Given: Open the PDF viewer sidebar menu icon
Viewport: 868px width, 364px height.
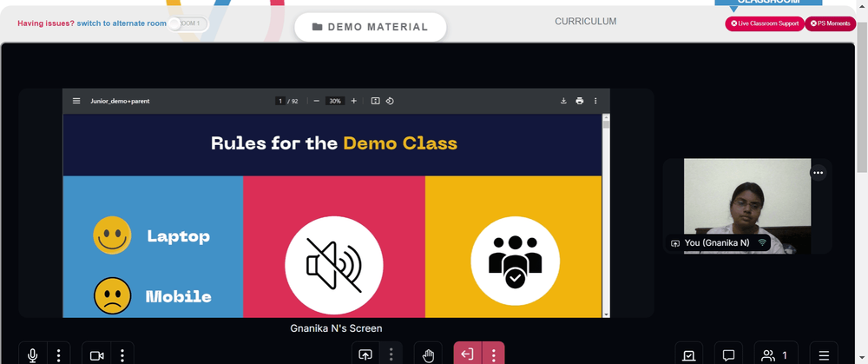Looking at the screenshot, I should point(76,101).
